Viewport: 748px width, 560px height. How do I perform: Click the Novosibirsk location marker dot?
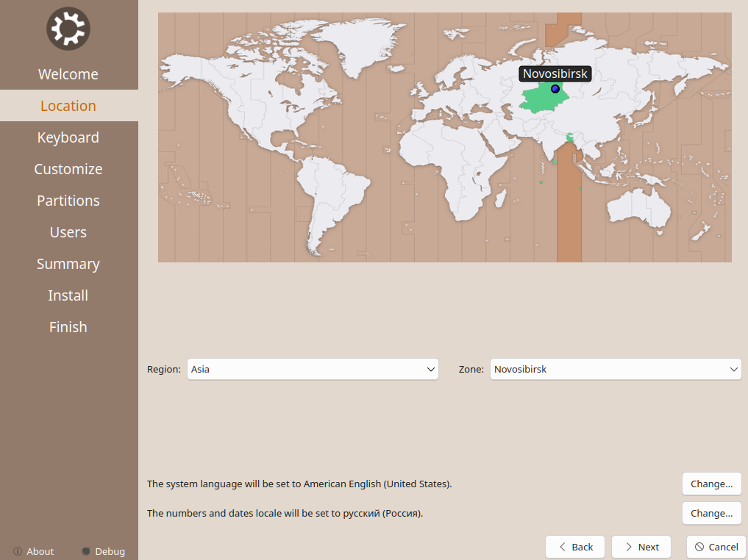point(555,89)
